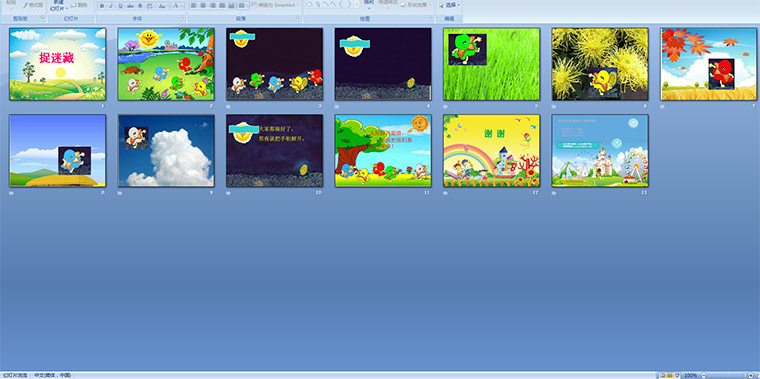The height and width of the screenshot is (379, 760).
Task: Click the Delete slide button
Action: pyautogui.click(x=79, y=5)
